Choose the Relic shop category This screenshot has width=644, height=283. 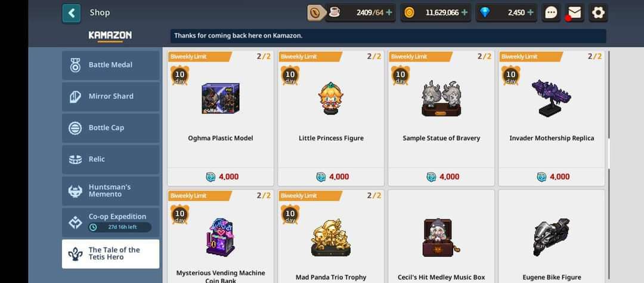point(110,159)
